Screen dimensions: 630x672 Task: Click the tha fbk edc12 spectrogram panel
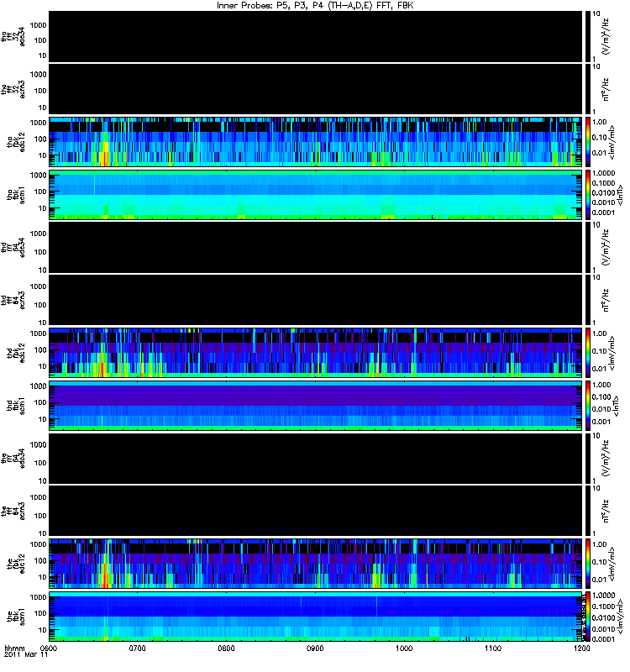[x=316, y=142]
